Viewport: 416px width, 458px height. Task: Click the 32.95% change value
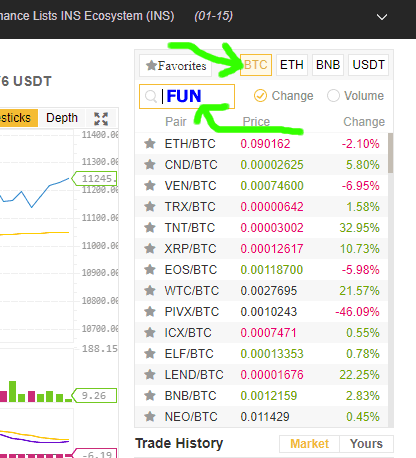359,228
